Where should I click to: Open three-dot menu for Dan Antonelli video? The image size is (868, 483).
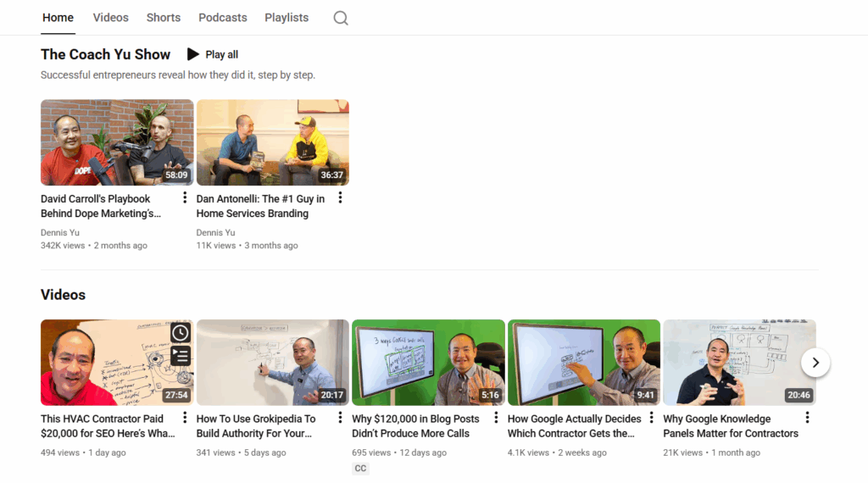coord(340,197)
